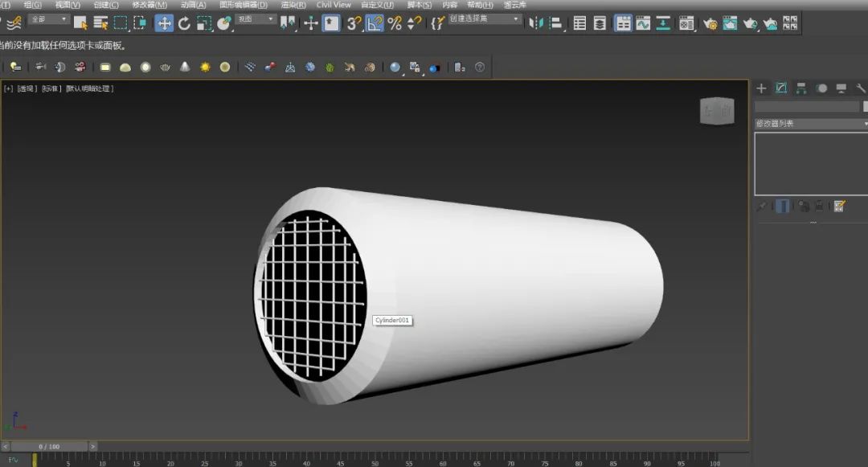Open the Civil View menu
The width and height of the screenshot is (868, 467).
pyautogui.click(x=334, y=5)
